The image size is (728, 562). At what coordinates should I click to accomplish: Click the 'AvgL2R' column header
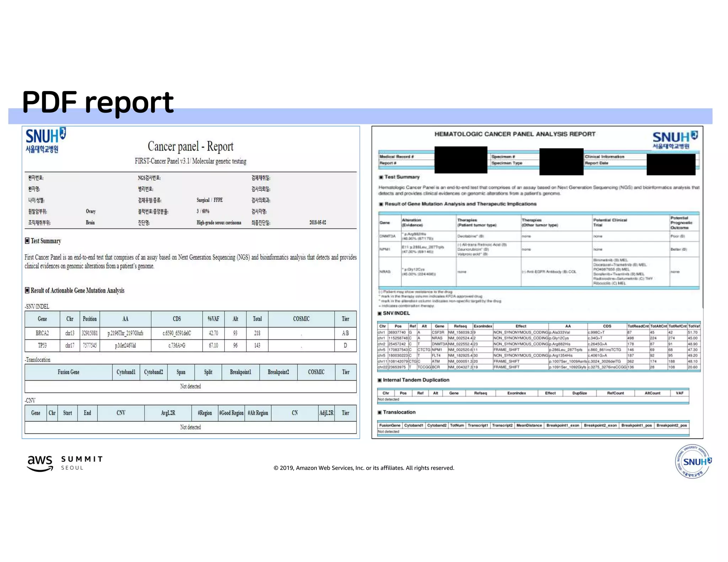click(168, 413)
